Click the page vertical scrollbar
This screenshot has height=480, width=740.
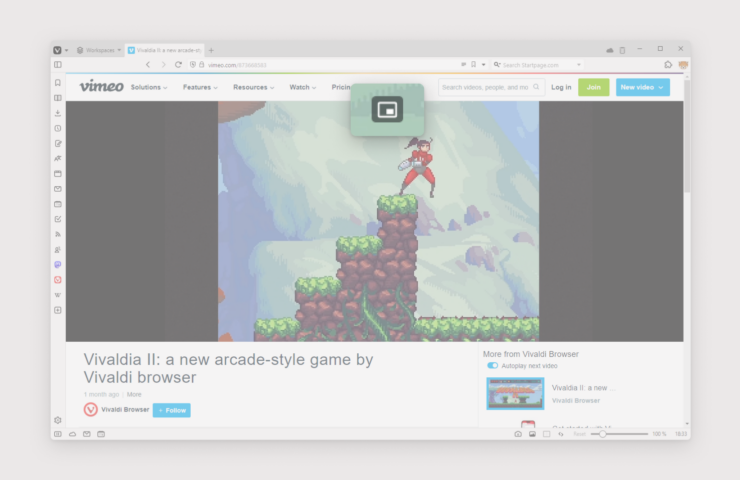click(687, 137)
